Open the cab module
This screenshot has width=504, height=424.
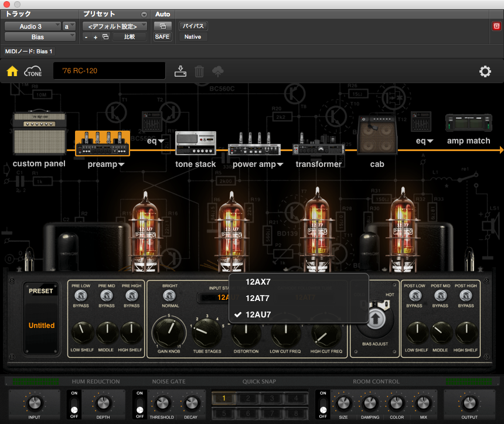[x=377, y=135]
